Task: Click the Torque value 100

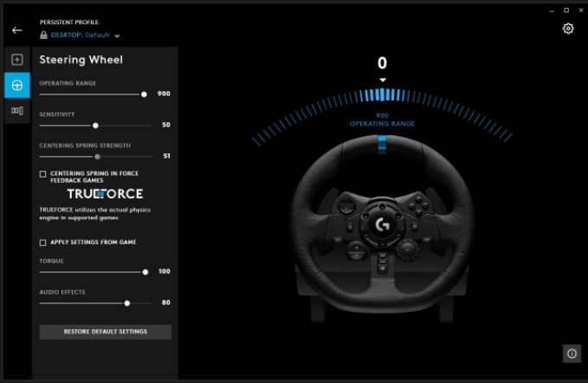Action: [165, 271]
